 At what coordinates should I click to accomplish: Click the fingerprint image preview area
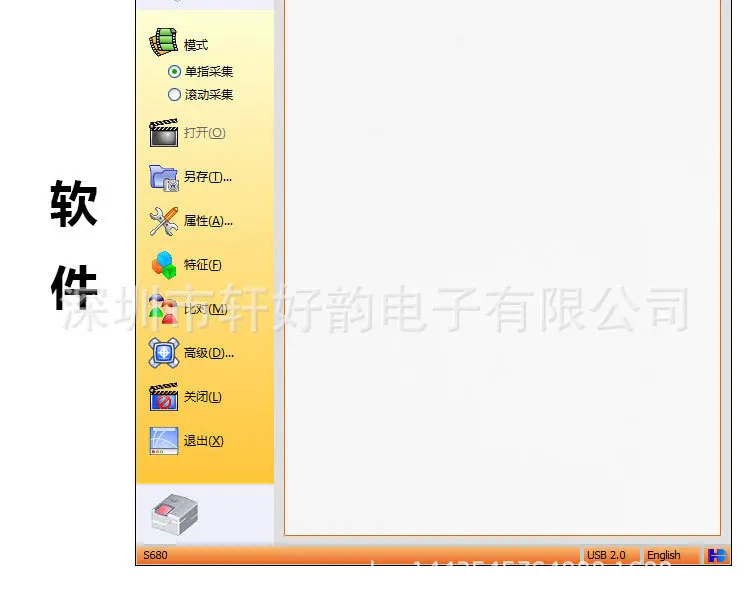[x=502, y=267]
